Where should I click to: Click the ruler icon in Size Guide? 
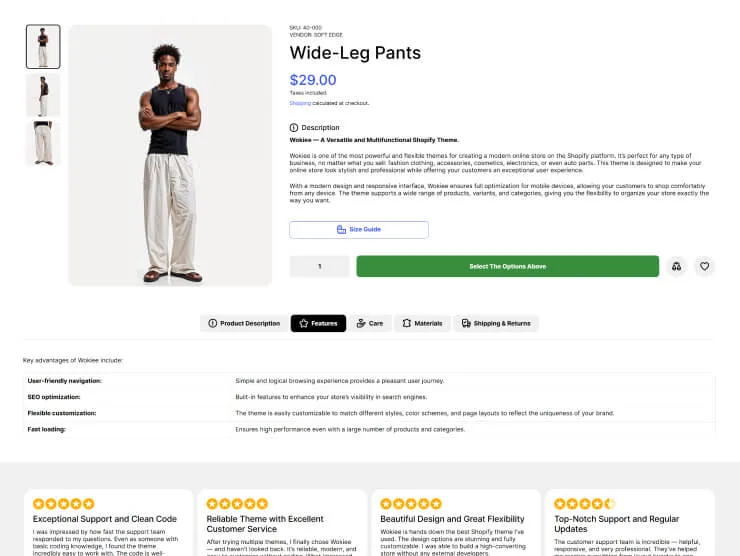tap(341, 230)
